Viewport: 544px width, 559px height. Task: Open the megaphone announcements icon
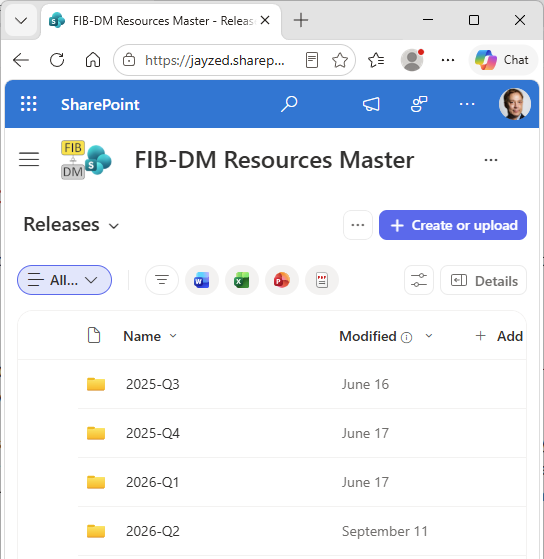tap(371, 104)
